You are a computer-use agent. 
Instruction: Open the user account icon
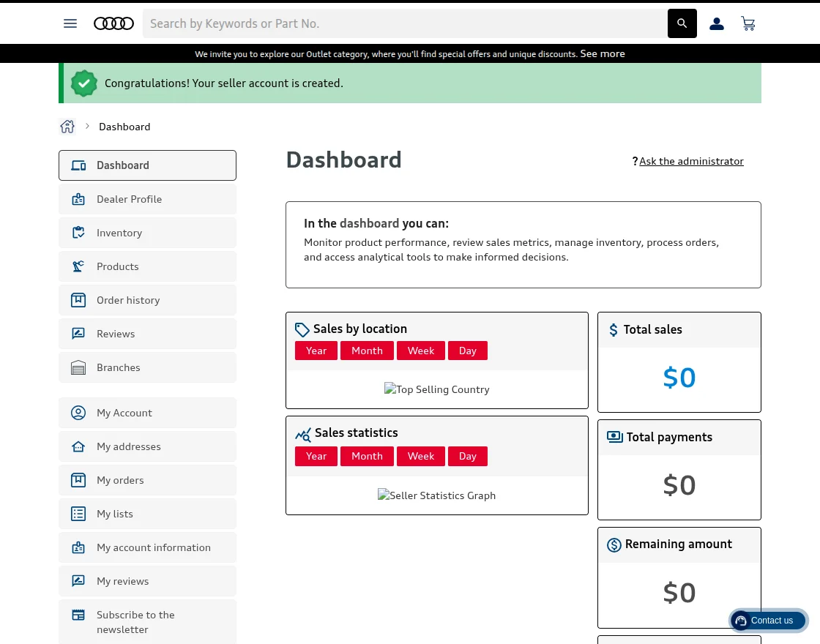click(x=717, y=23)
